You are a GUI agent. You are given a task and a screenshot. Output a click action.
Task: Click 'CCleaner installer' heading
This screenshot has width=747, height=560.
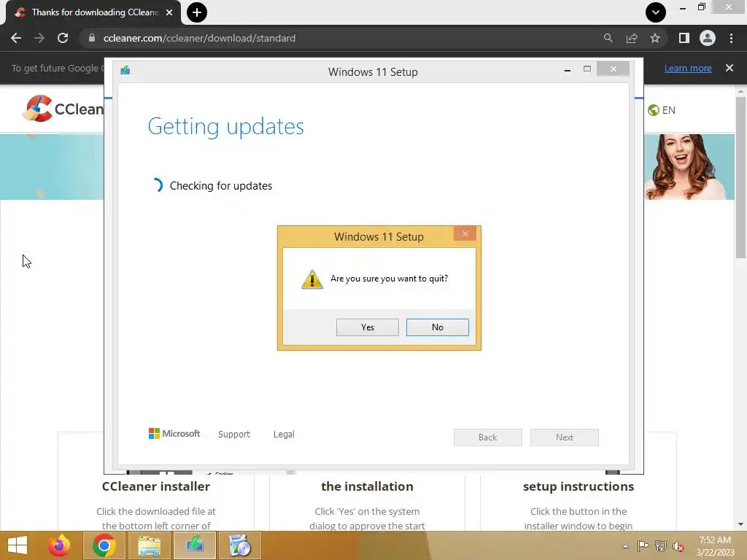pos(156,486)
